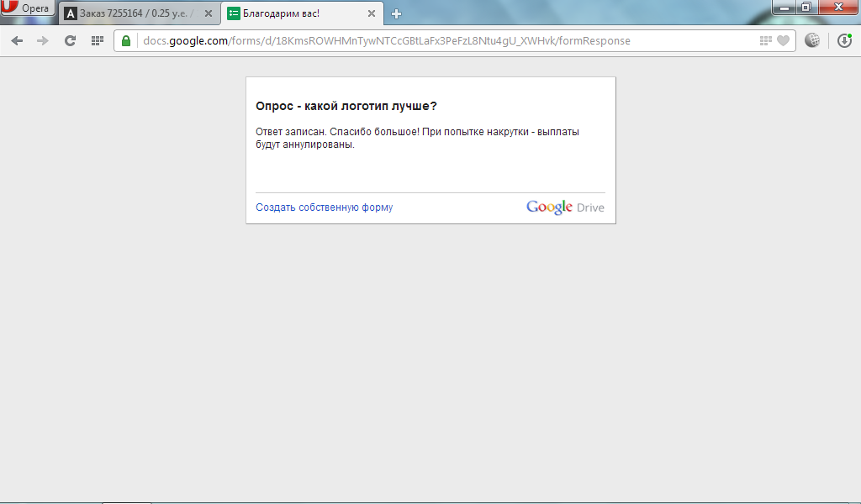Reload the current page

70,40
